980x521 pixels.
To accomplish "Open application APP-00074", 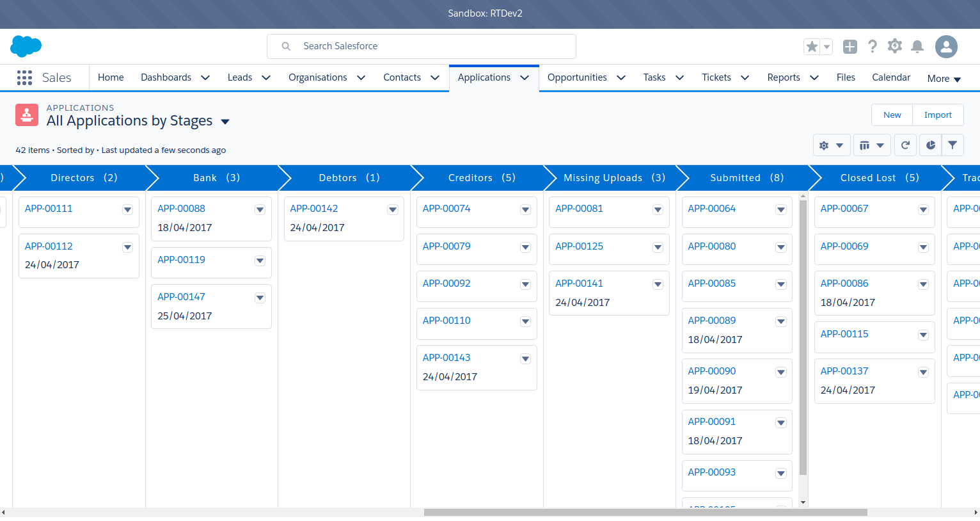I will [x=447, y=209].
